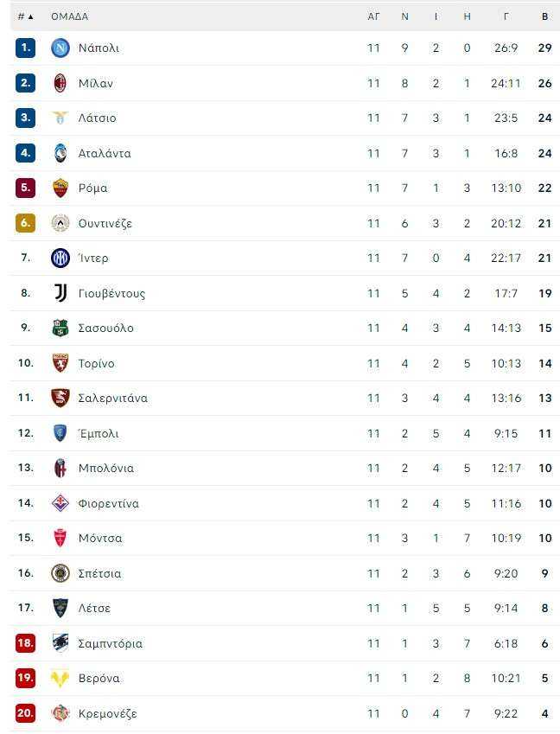
Task: Open the Σαλερνιτάνα team page link
Action: click(x=112, y=399)
